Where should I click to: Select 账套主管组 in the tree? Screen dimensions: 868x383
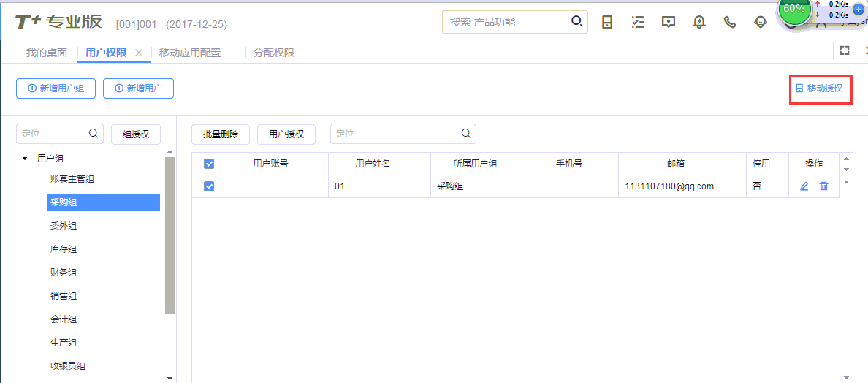[x=72, y=179]
